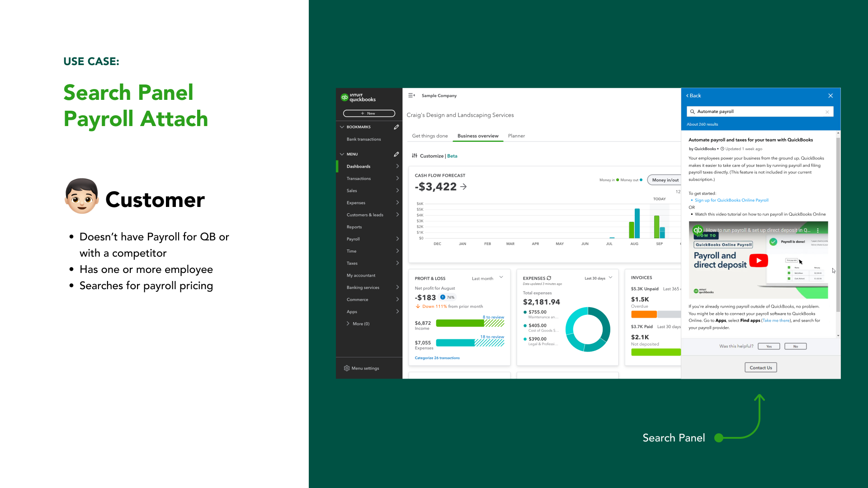The image size is (868, 488).
Task: Select Money in/out toggle button
Action: pos(665,180)
